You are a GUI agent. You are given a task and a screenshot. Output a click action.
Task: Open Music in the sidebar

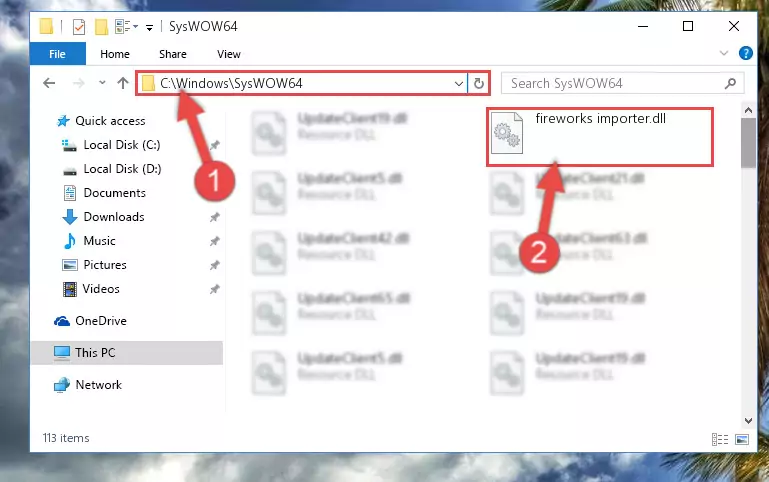tap(100, 241)
